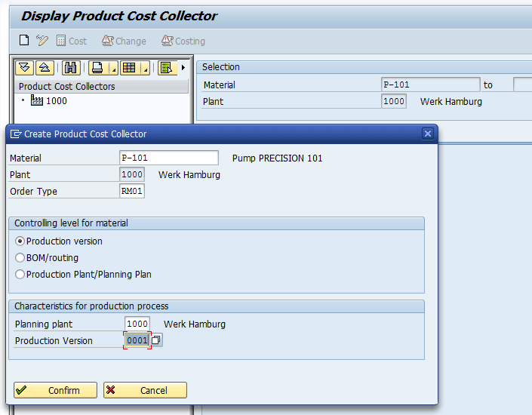The image size is (532, 415).
Task: Select plant 1000 in Product Cost Collectors tree
Action: (56, 101)
